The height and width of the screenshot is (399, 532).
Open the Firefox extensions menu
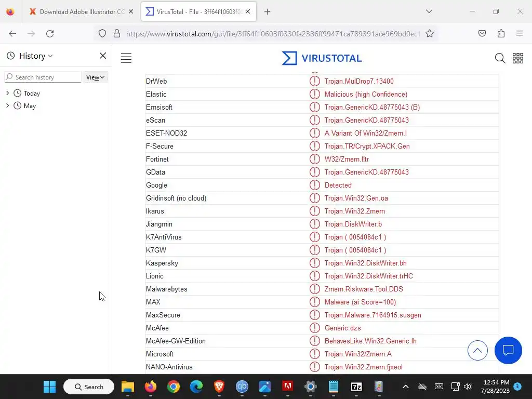pyautogui.click(x=501, y=33)
